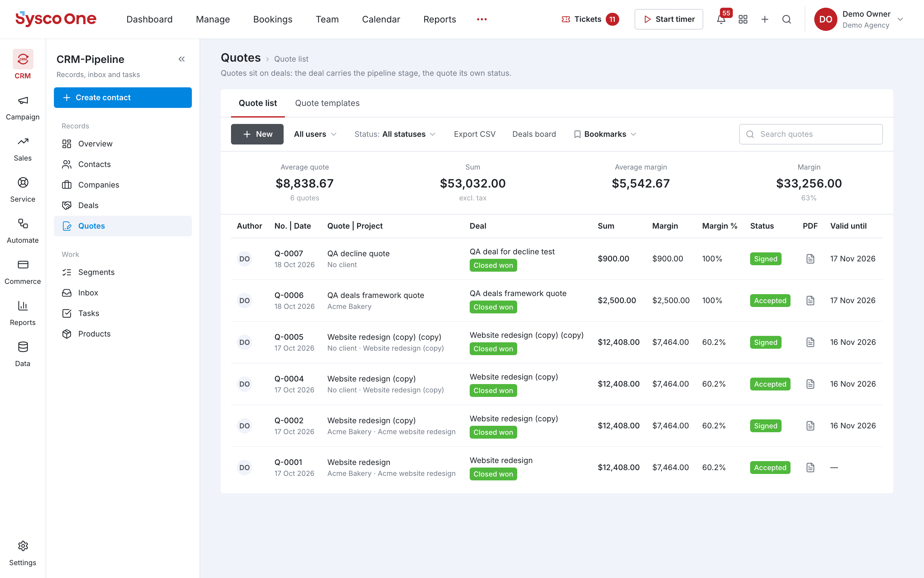The image size is (924, 578).
Task: Open notifications bell with 55 badge
Action: click(x=721, y=19)
